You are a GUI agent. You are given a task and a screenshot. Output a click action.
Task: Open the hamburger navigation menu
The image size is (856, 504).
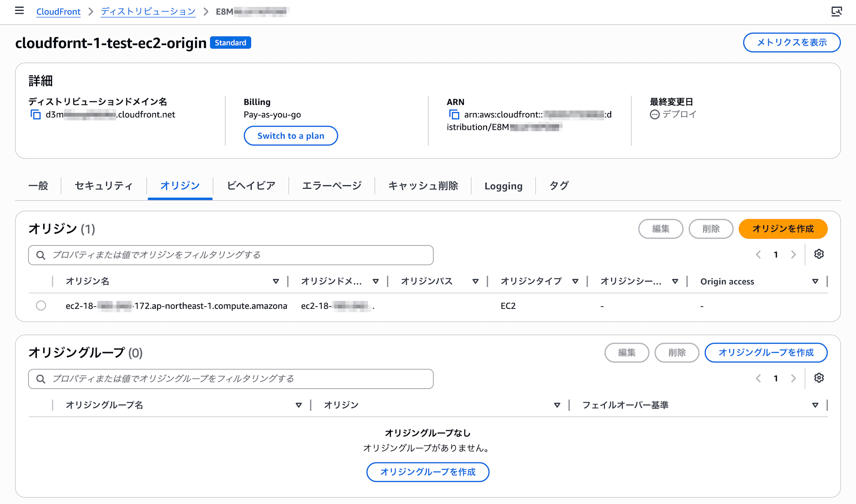(x=19, y=11)
